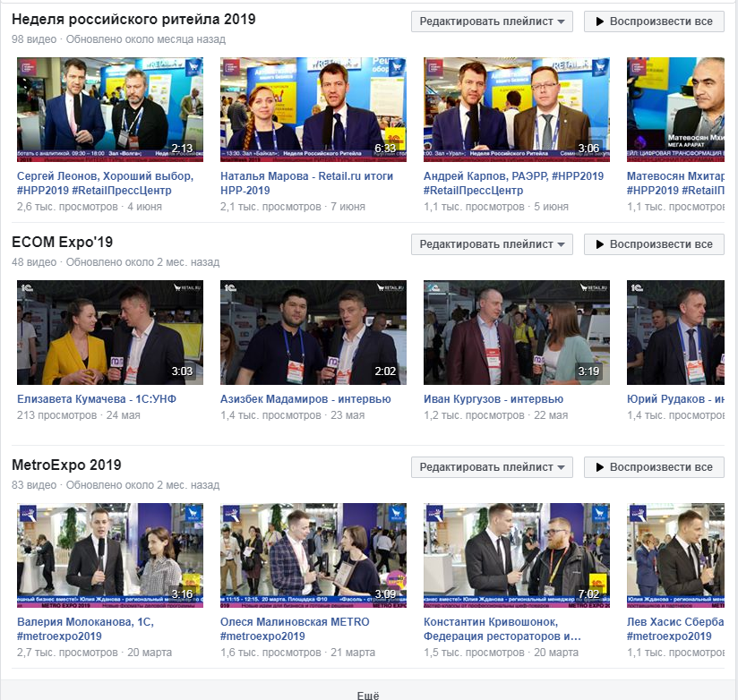Click the title link Олеся Малиновская METRO
The width and height of the screenshot is (738, 700).
tap(295, 629)
